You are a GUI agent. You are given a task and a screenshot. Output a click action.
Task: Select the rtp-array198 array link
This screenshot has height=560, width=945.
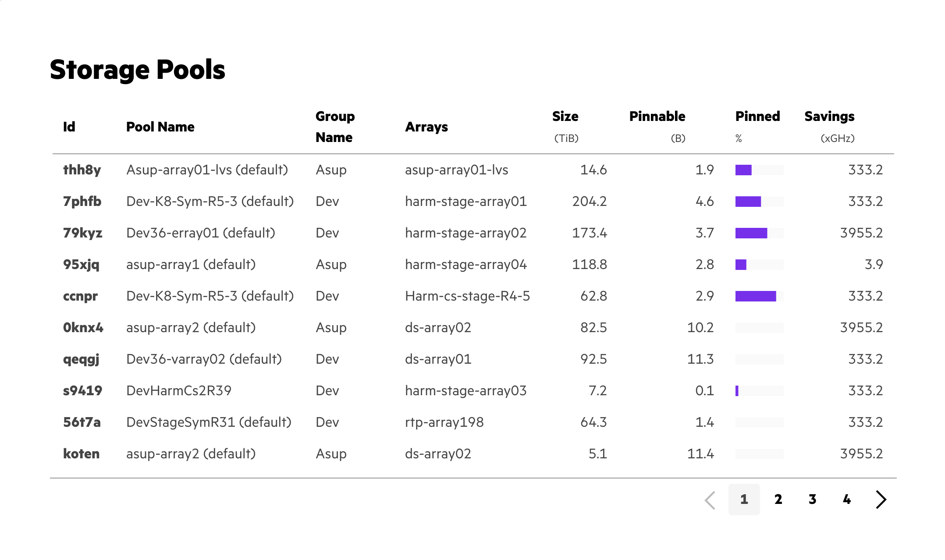coord(444,422)
